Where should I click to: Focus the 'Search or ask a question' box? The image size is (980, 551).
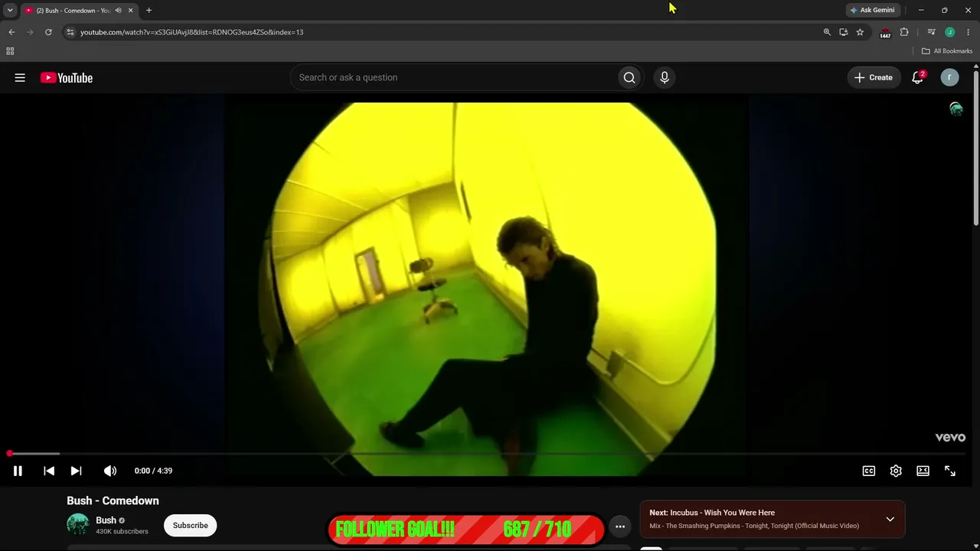point(454,77)
